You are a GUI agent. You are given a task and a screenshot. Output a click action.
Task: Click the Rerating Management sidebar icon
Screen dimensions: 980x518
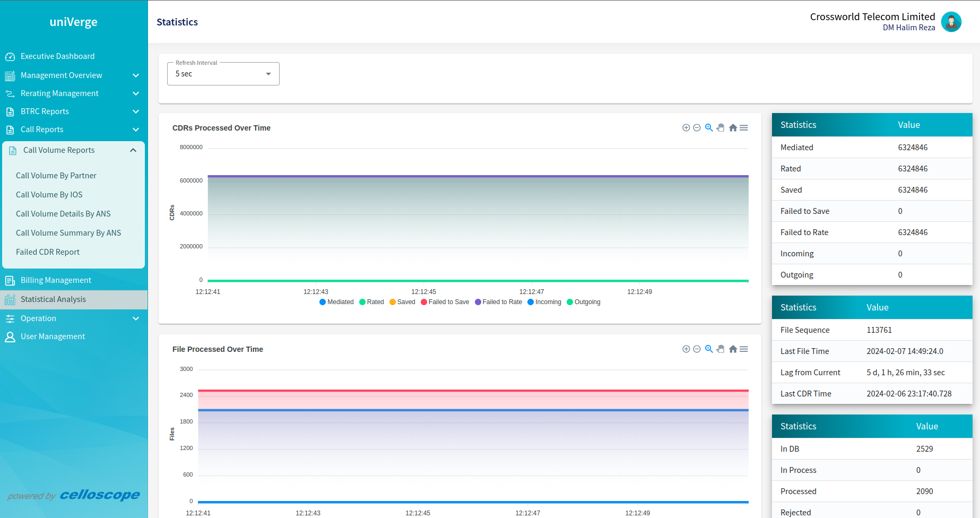(10, 93)
